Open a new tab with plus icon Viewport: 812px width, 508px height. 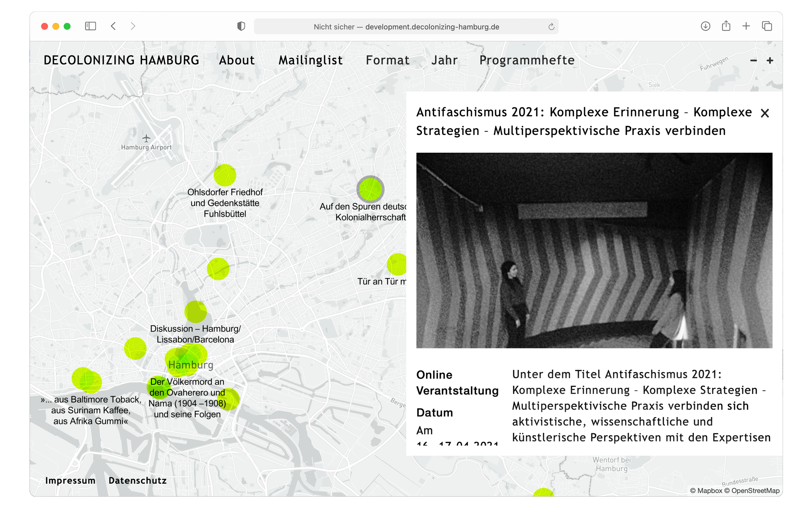(x=746, y=26)
